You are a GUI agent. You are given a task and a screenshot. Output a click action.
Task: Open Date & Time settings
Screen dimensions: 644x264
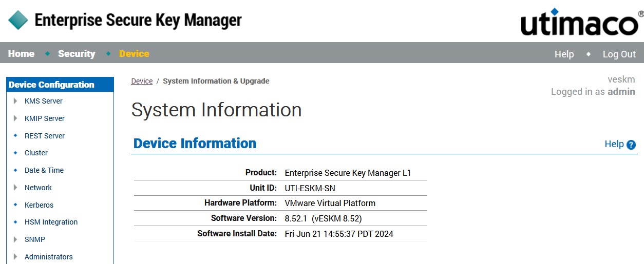point(44,170)
